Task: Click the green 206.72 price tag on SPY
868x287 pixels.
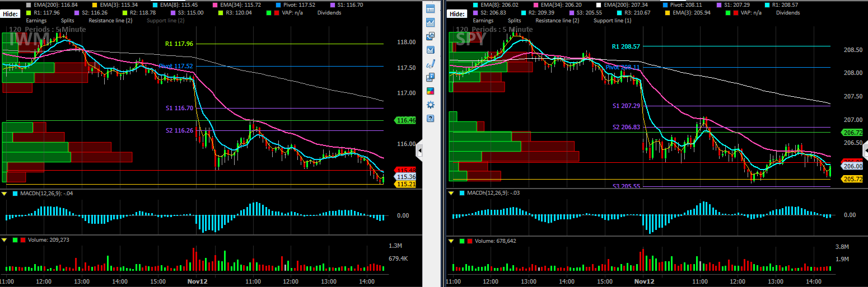Action: click(x=852, y=132)
